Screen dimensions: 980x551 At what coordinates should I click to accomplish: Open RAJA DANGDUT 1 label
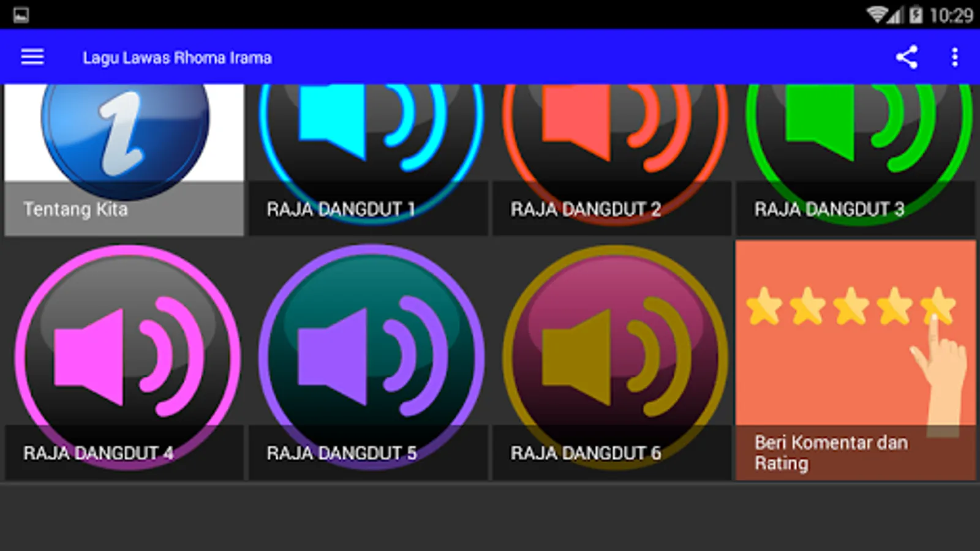341,209
